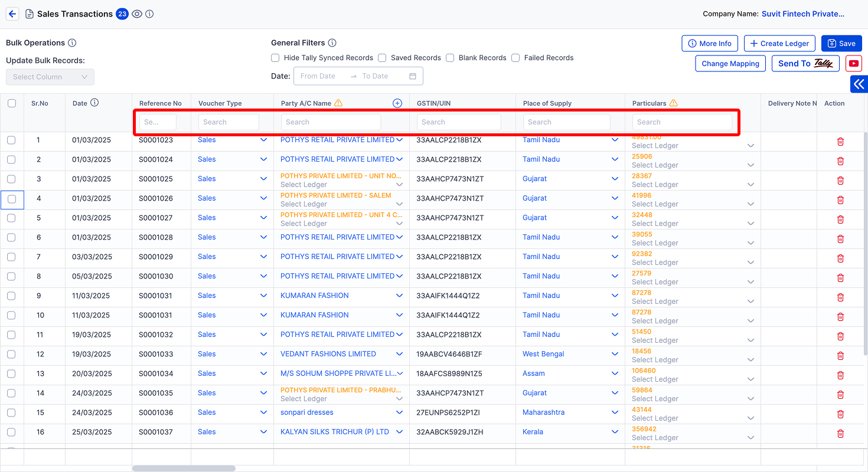Toggle the eye icon next to Sales Transactions
This screenshot has width=868, height=472.
coord(137,14)
